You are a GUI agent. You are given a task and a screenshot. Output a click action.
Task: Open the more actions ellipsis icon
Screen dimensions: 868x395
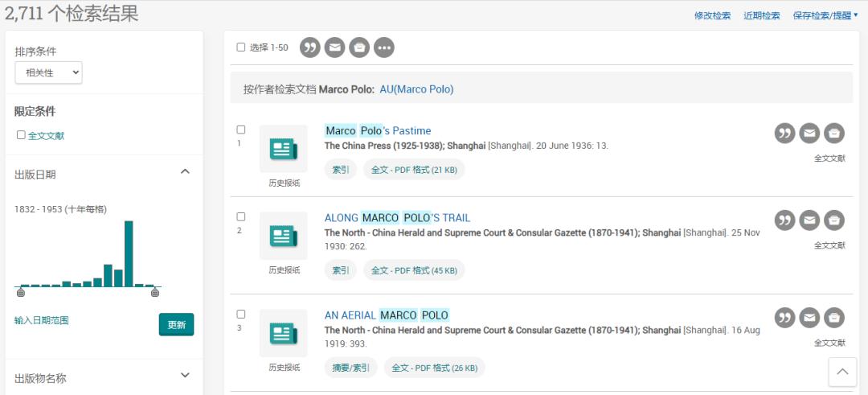click(x=384, y=47)
